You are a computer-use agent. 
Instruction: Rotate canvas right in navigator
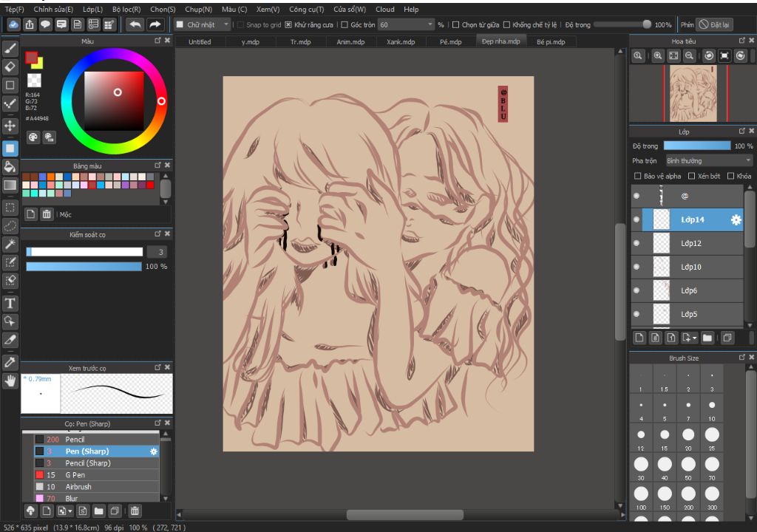(x=741, y=56)
